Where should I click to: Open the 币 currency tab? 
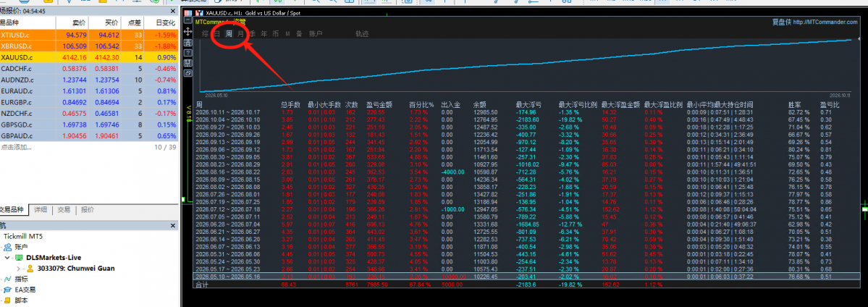pos(276,34)
